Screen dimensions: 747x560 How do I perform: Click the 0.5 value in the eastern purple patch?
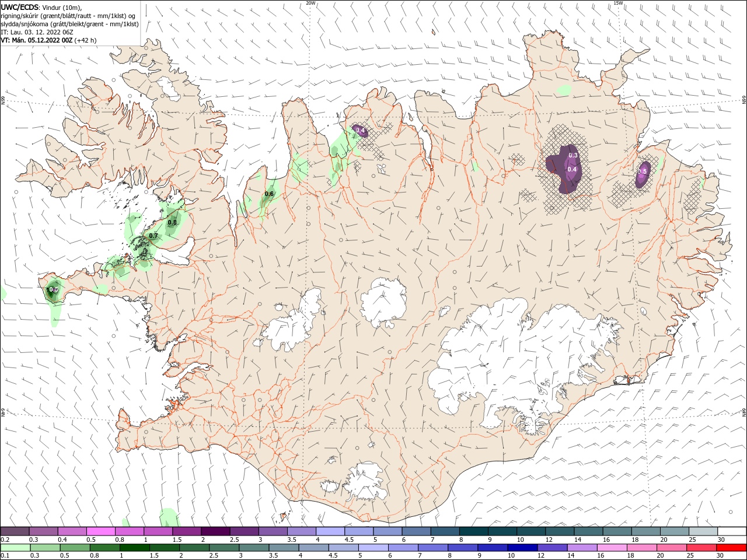tap(643, 171)
